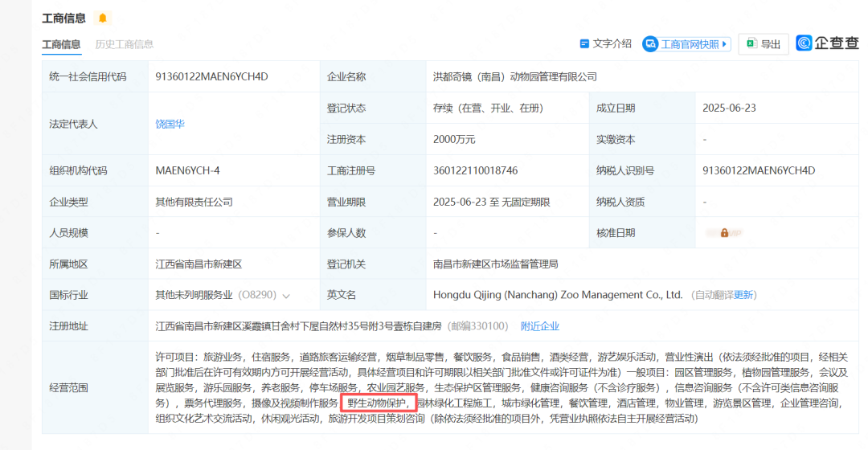
Task: Click the 导出 export button
Action: (764, 44)
